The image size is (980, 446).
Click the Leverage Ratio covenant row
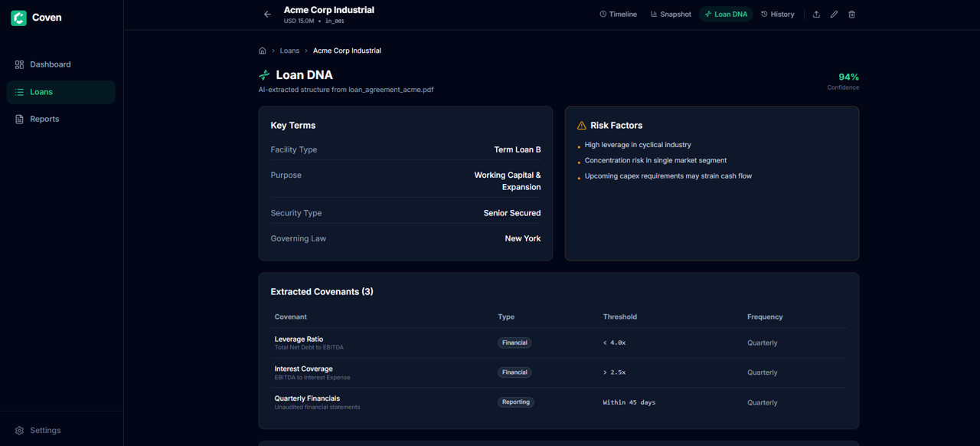tap(559, 343)
